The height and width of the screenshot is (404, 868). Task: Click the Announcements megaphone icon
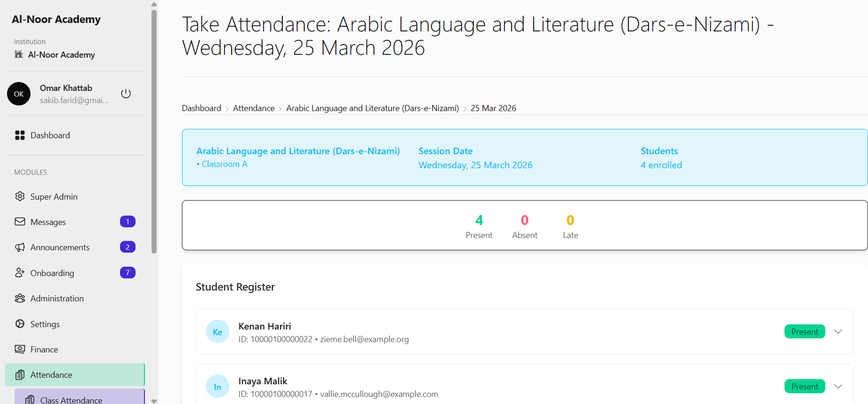pos(20,247)
